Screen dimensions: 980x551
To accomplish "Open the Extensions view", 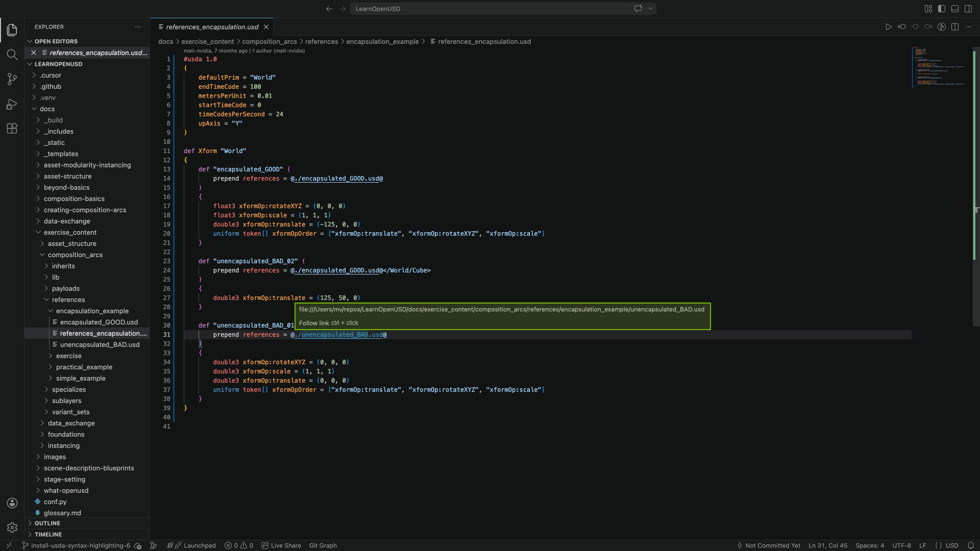I will click(x=12, y=129).
